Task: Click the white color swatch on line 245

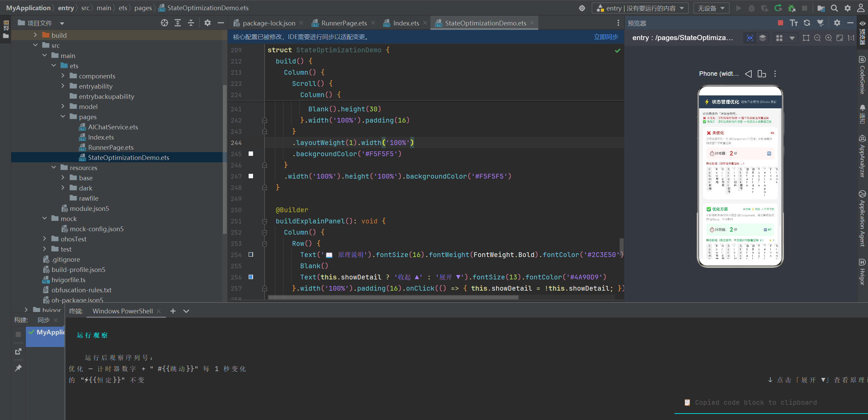Action: [x=251, y=154]
